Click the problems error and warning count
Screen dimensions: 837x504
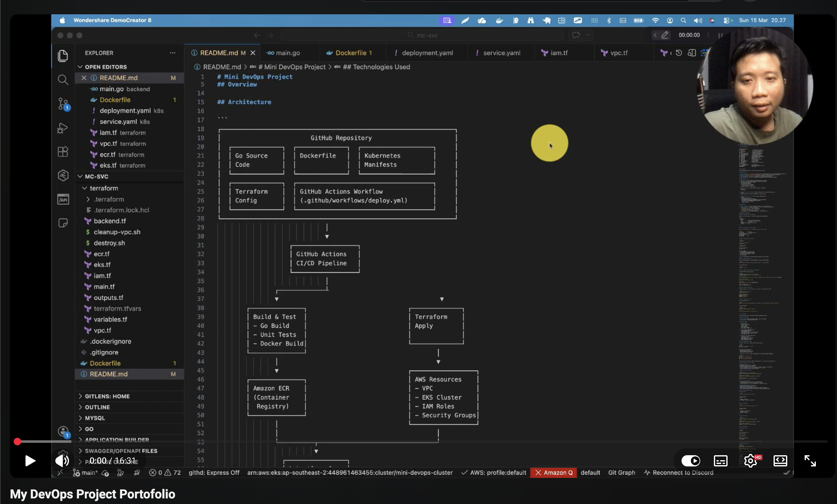click(x=165, y=472)
